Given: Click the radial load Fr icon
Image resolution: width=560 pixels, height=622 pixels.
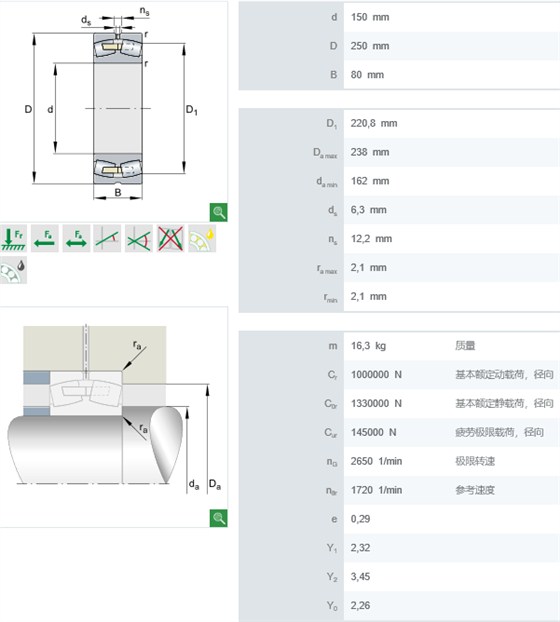Looking at the screenshot, I should click(x=13, y=238).
